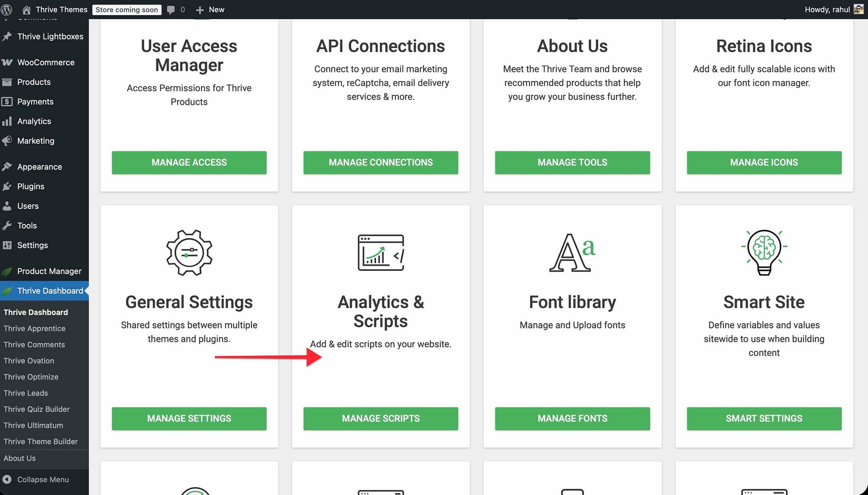Viewport: 868px width, 495px height.
Task: Open Thrive Quiz Builder submenu item
Action: click(37, 409)
